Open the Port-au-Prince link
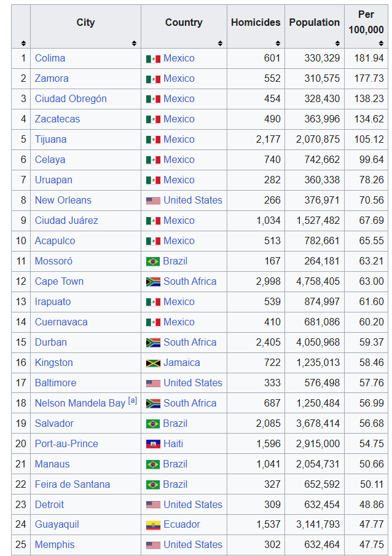 (x=66, y=443)
